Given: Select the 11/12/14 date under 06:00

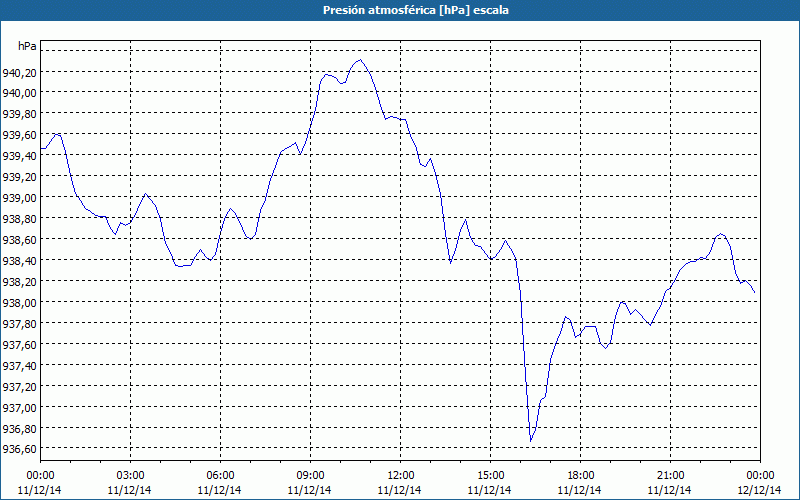Looking at the screenshot, I should click(x=220, y=490).
